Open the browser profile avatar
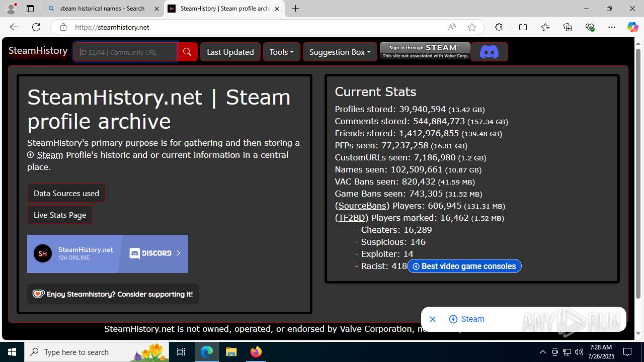The height and width of the screenshot is (362, 644). 11,9
